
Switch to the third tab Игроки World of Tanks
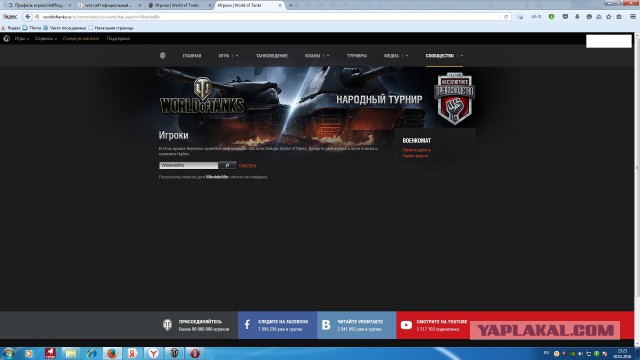point(179,5)
